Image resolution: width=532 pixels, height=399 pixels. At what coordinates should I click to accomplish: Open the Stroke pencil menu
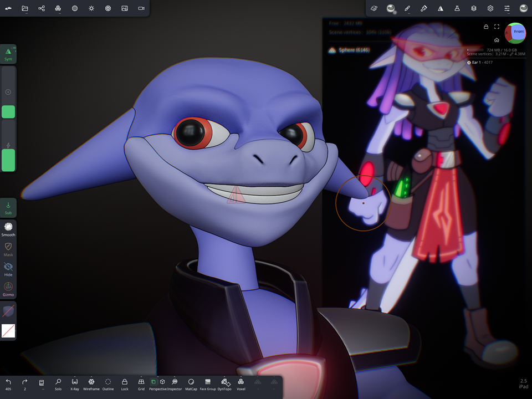407,8
